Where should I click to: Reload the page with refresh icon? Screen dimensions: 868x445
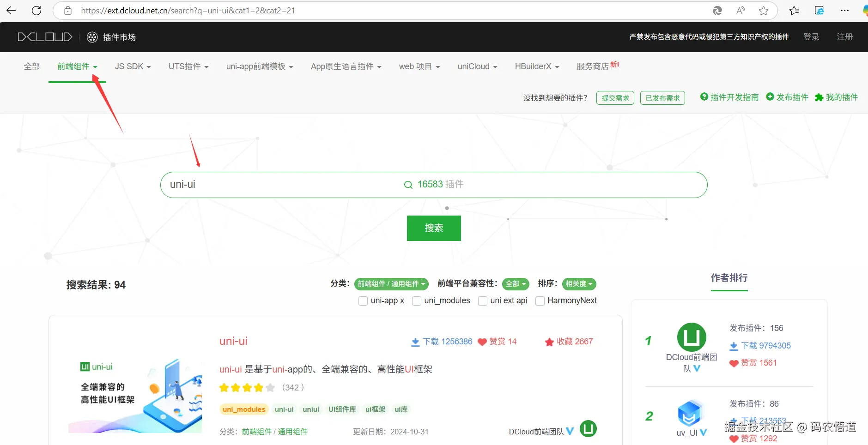(36, 11)
